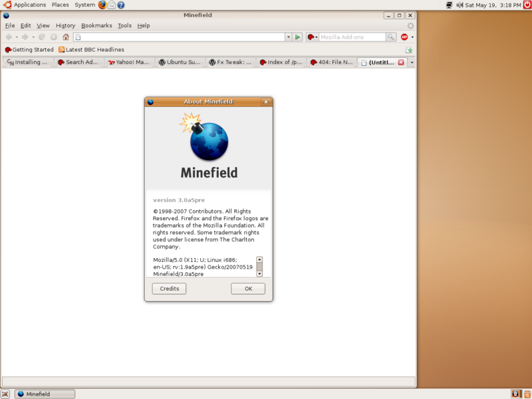The height and width of the screenshot is (399, 532).
Task: Click the Forward navigation arrow
Action: tap(25, 37)
